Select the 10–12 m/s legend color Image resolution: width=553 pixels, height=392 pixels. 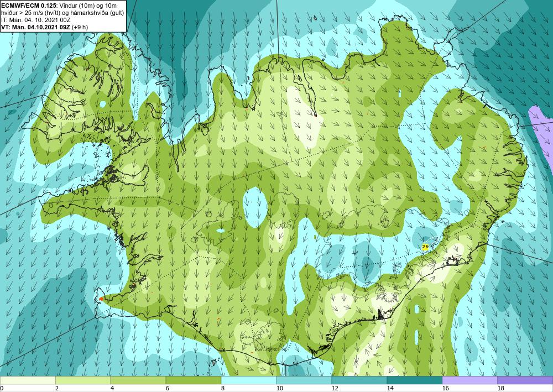point(304,380)
